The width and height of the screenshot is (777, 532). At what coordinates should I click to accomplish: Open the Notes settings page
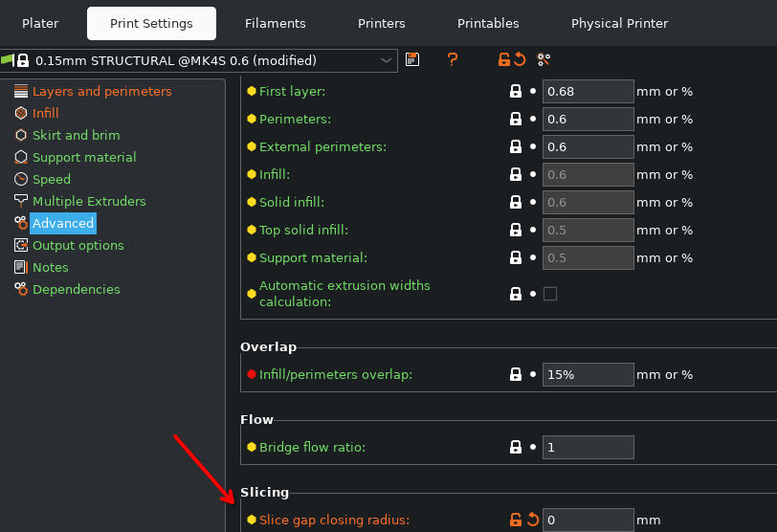[51, 267]
